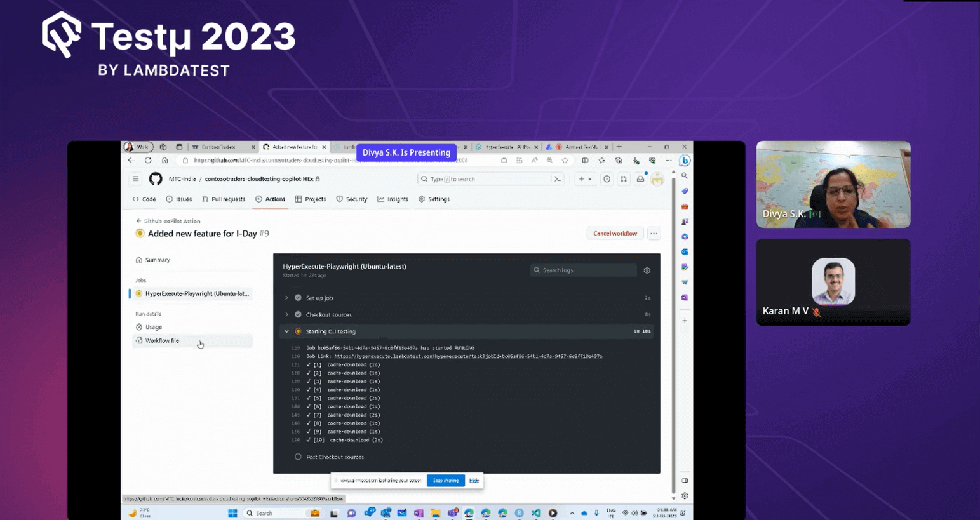Open the Projects tab
The image size is (980, 520).
tap(311, 199)
